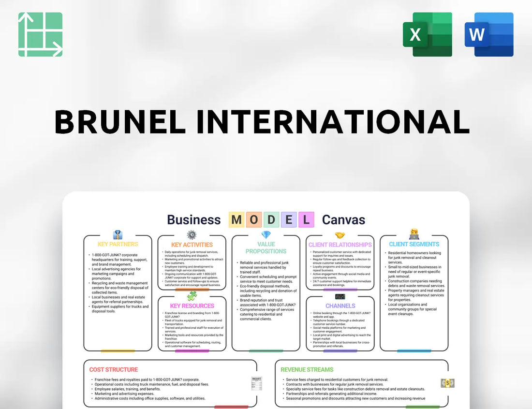Click 'Equipment suppliers for trucks and disposal tools'
Viewport: 532px width, 409px height.
[120, 308]
